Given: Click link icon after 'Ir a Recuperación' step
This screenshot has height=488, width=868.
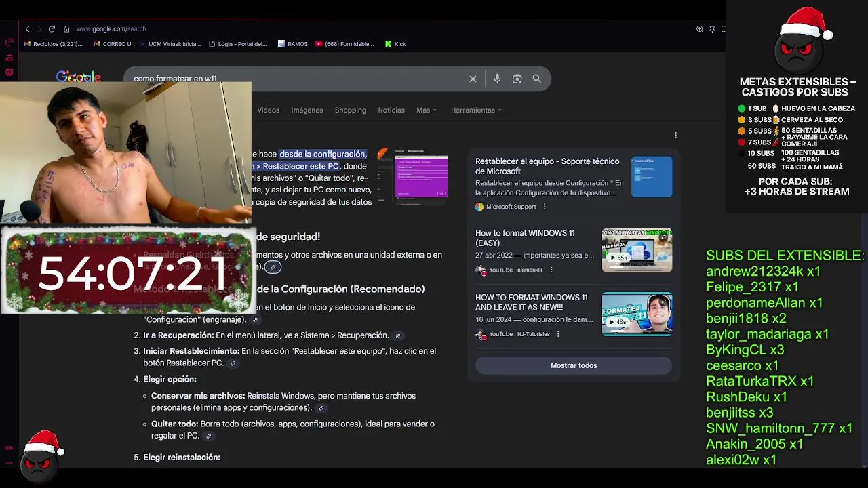Looking at the screenshot, I should point(398,335).
